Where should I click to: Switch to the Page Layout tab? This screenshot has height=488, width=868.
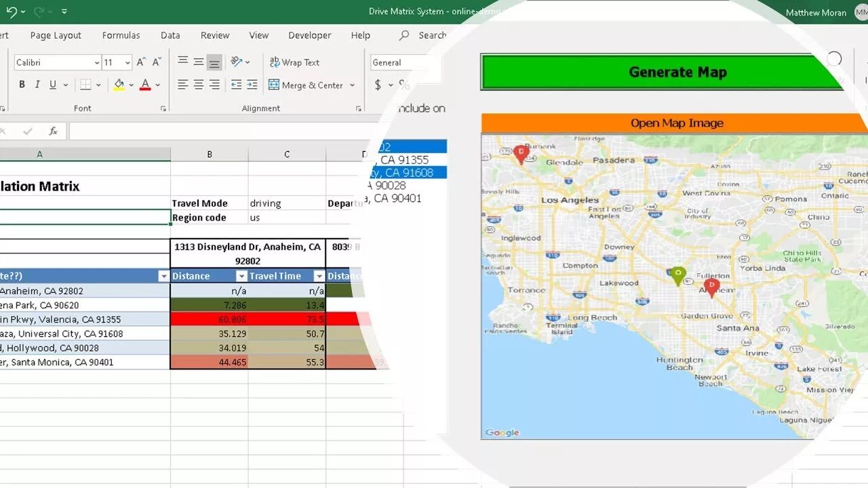click(56, 35)
